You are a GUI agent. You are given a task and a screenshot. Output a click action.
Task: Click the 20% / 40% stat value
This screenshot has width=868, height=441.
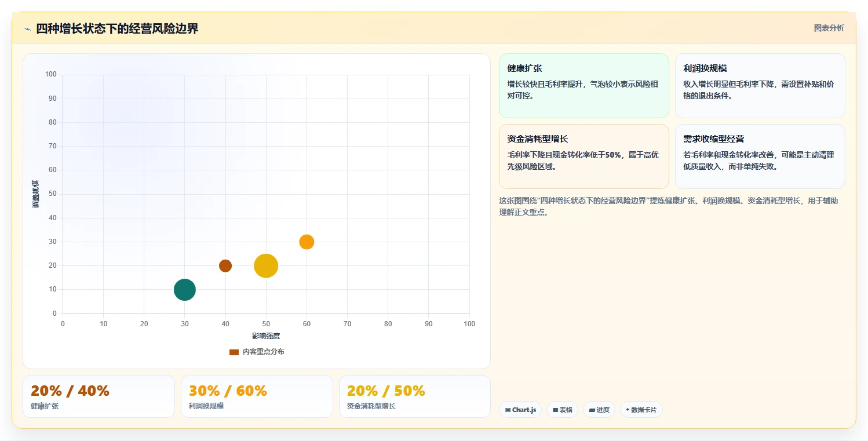(70, 391)
